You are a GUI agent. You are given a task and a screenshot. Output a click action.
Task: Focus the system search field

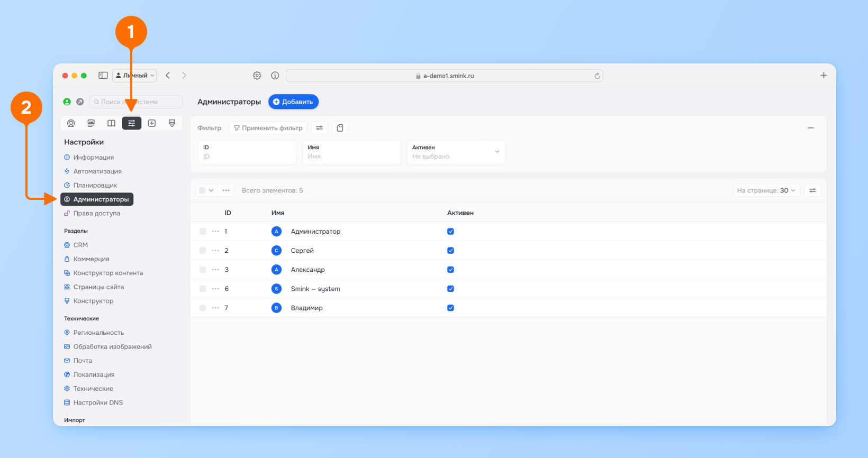pos(136,102)
